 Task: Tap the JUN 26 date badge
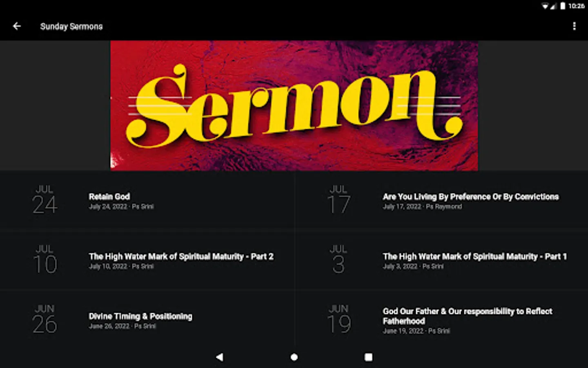click(x=45, y=319)
